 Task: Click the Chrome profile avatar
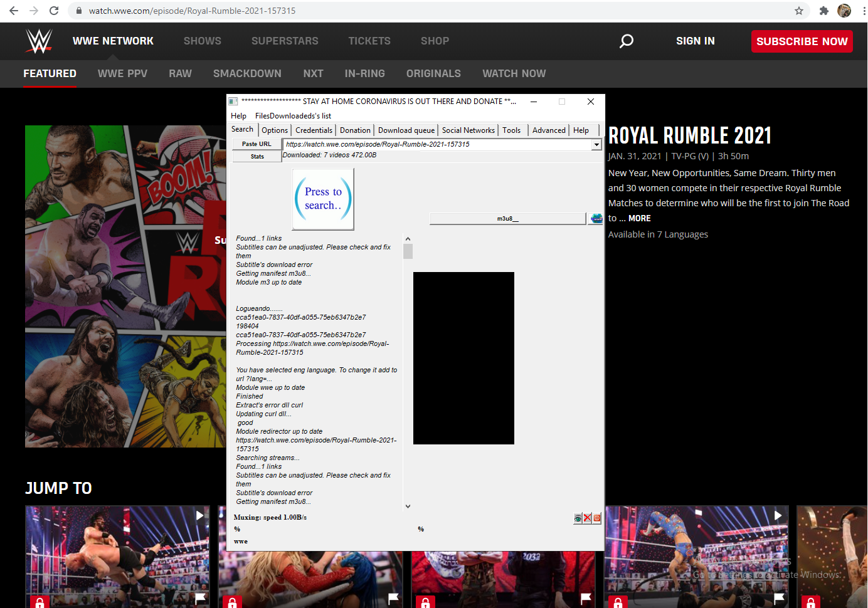pos(844,11)
